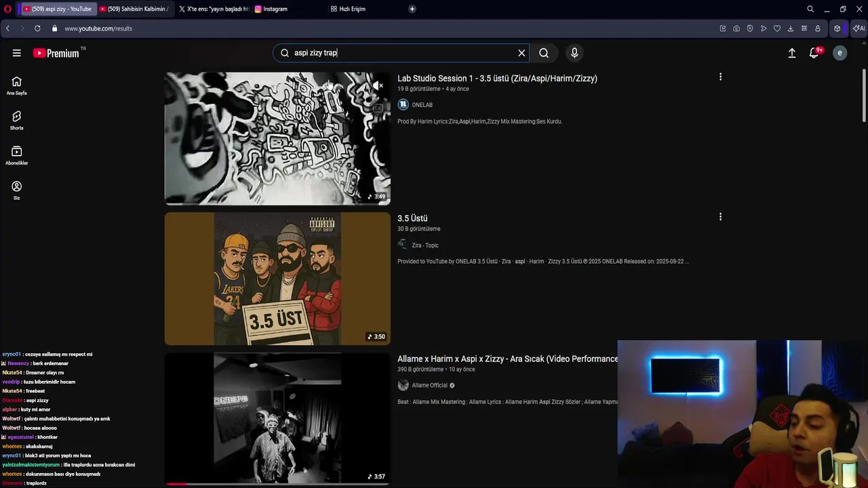This screenshot has width=868, height=488.
Task: Click the Zira - Topic channel avatar
Action: coord(403,245)
